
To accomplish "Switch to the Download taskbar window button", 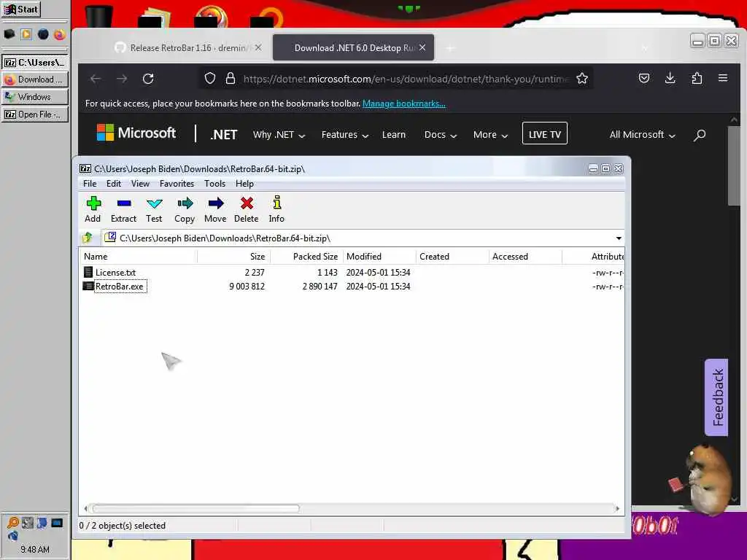I will 35,79.
